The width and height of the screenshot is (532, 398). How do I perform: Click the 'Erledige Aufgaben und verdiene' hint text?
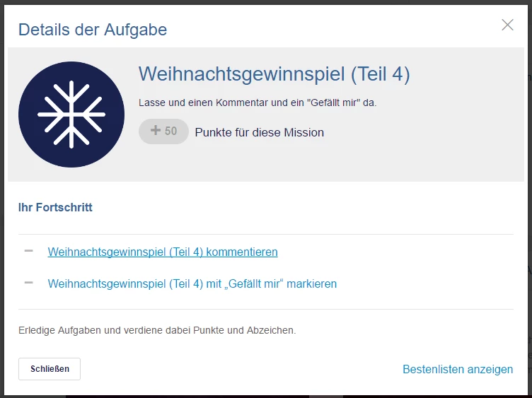157,330
